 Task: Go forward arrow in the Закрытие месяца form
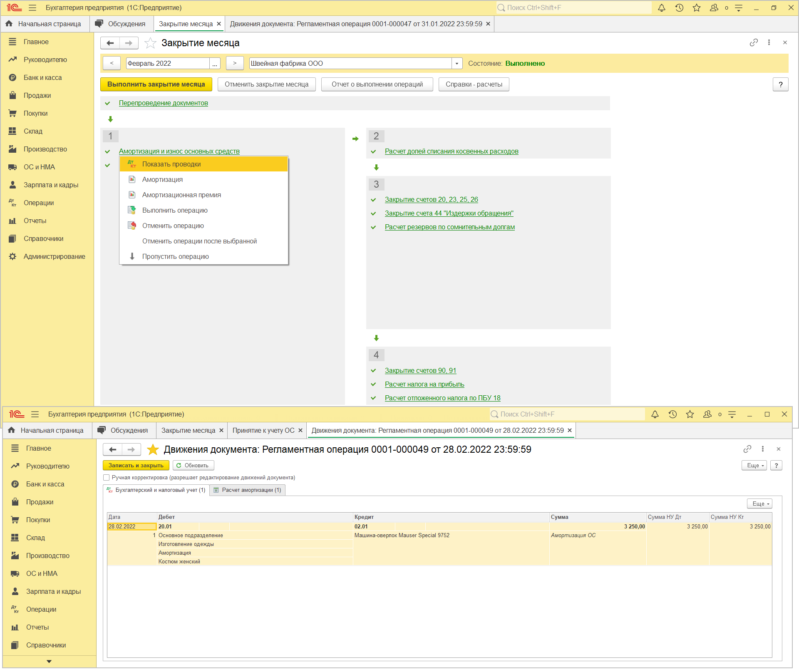[129, 43]
